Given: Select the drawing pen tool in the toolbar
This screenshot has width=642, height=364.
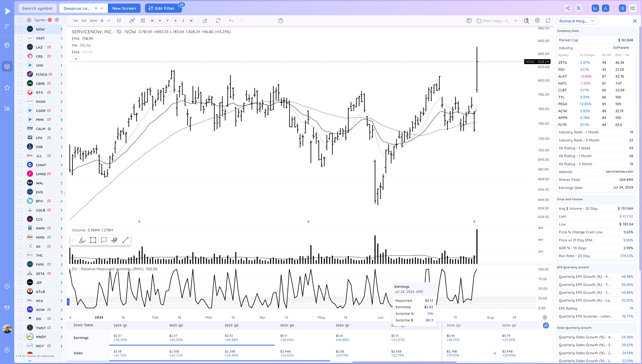Looking at the screenshot, I should [205, 21].
